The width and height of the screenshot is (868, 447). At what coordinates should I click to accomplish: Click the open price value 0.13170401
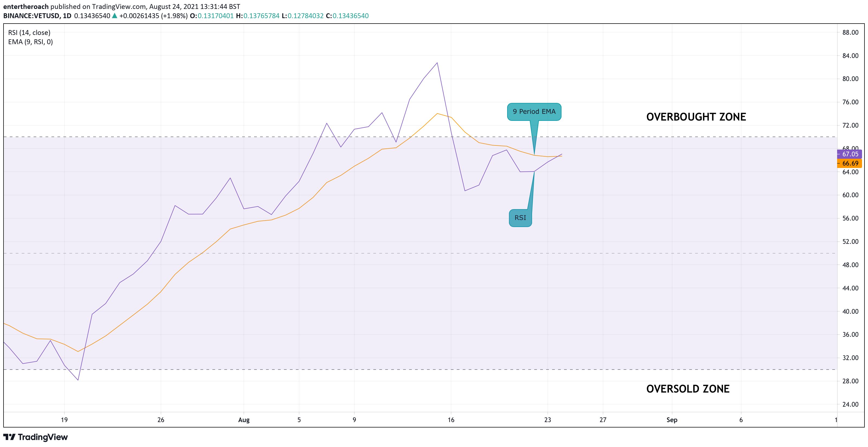pyautogui.click(x=216, y=16)
